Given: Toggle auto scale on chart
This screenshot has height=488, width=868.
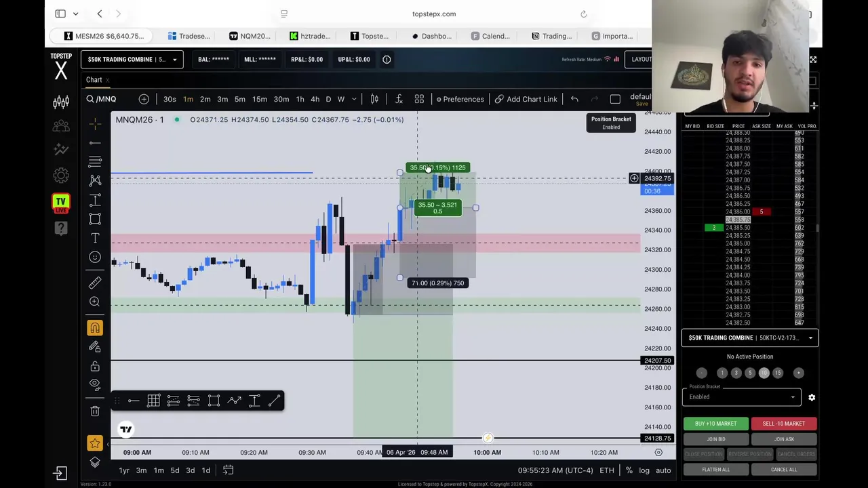Looking at the screenshot, I should tap(663, 470).
